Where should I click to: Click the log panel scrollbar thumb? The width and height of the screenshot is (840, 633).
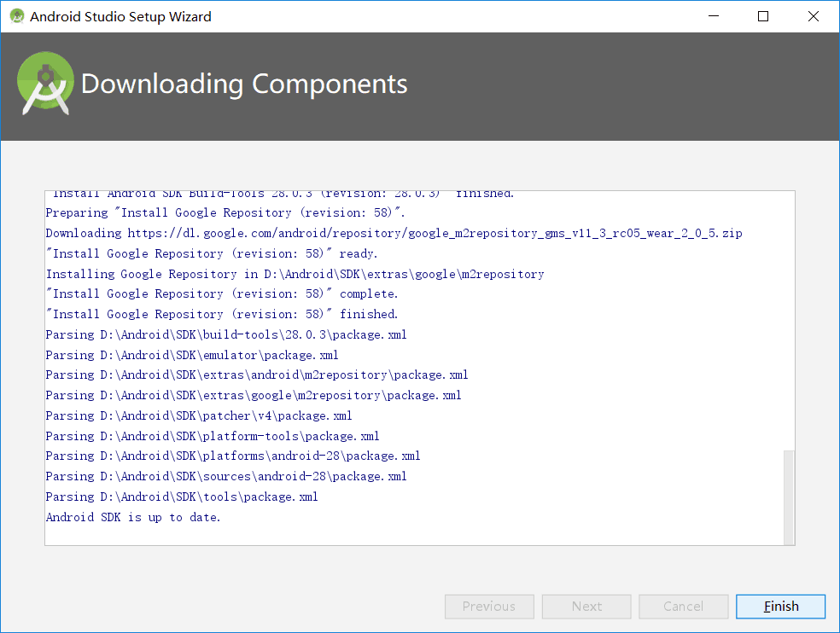click(789, 497)
